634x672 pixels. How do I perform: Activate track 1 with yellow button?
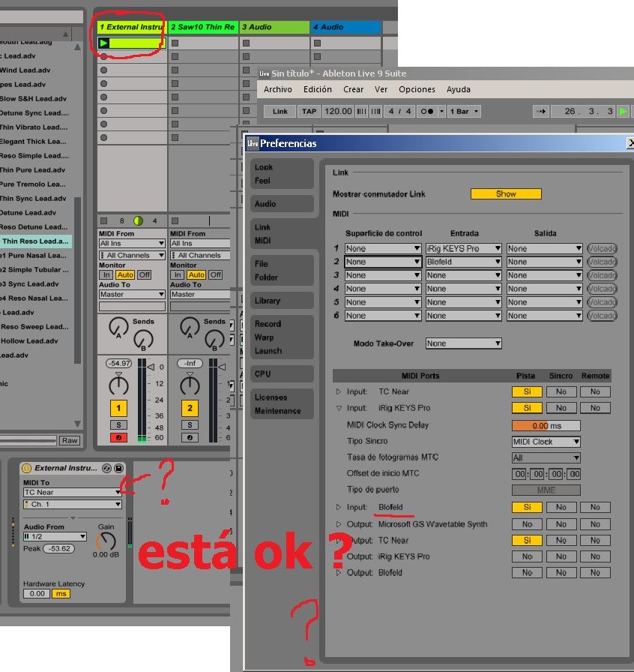118,408
